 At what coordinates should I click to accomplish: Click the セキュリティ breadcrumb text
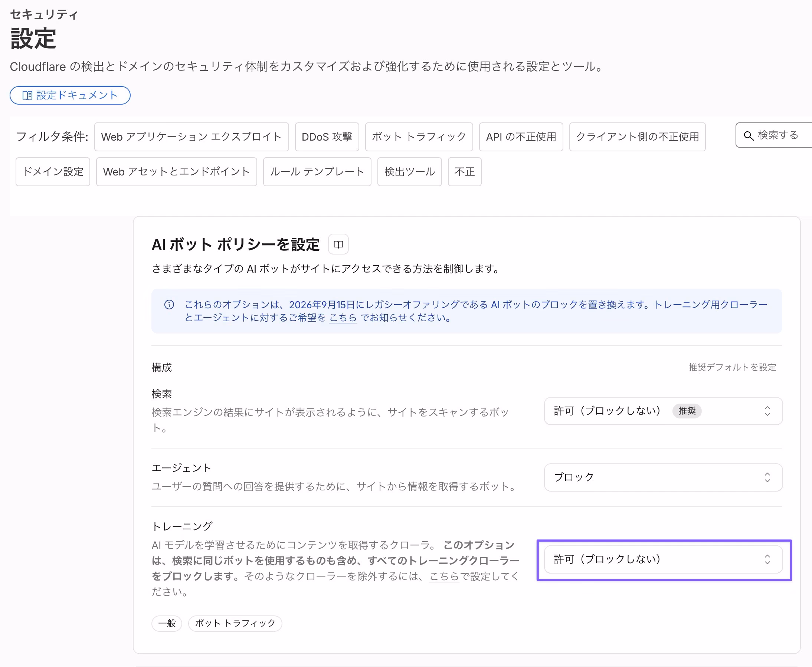[44, 14]
